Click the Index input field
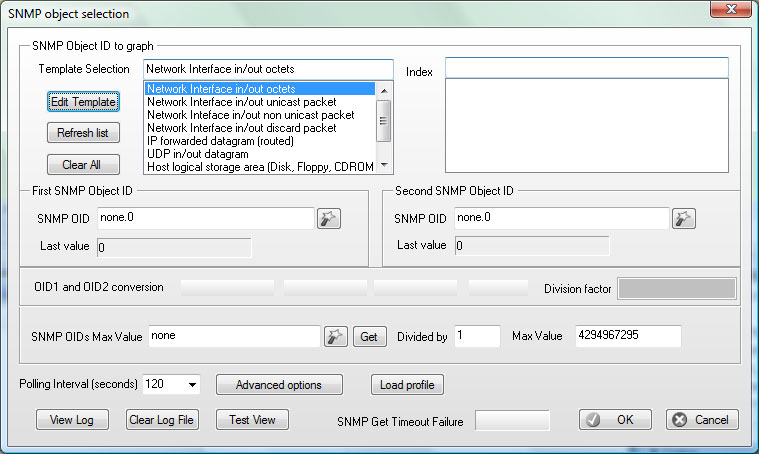 [587, 68]
